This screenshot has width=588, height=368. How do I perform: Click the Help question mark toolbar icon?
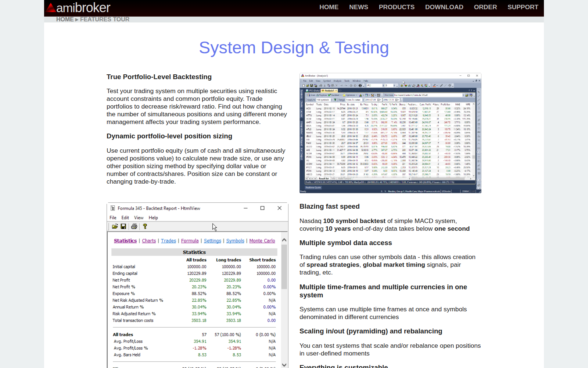coord(145,226)
